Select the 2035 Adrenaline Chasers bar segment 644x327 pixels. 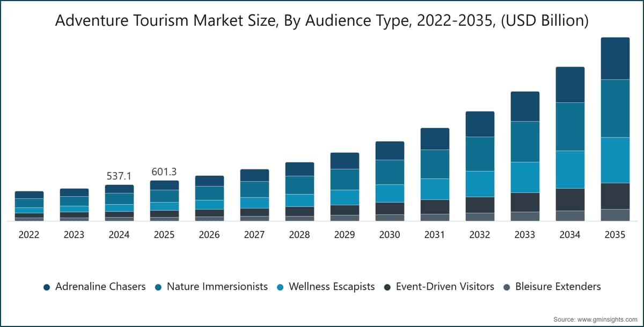(615, 58)
